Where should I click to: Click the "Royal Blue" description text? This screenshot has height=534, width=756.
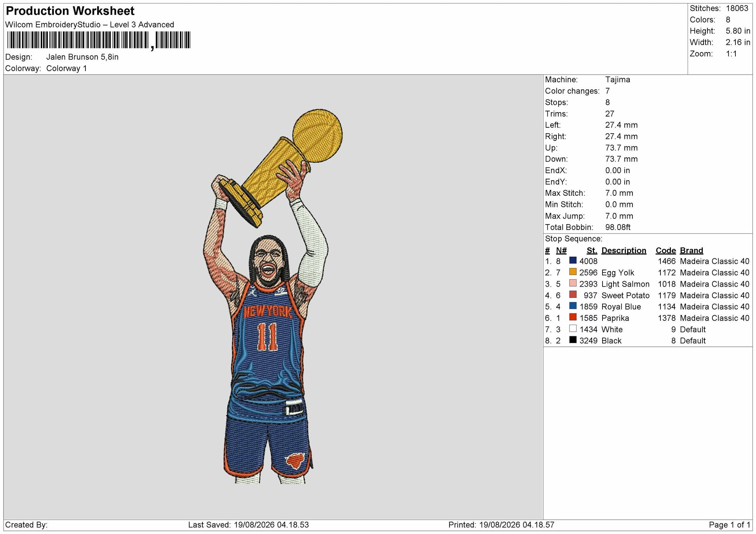pyautogui.click(x=621, y=307)
